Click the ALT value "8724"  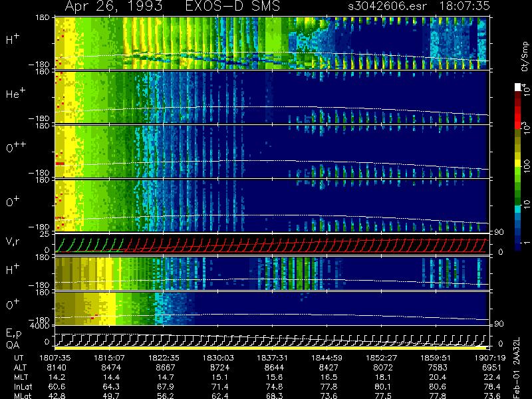[x=220, y=368]
